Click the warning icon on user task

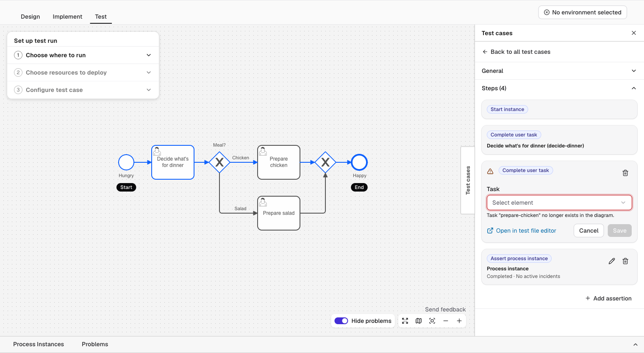pyautogui.click(x=490, y=171)
